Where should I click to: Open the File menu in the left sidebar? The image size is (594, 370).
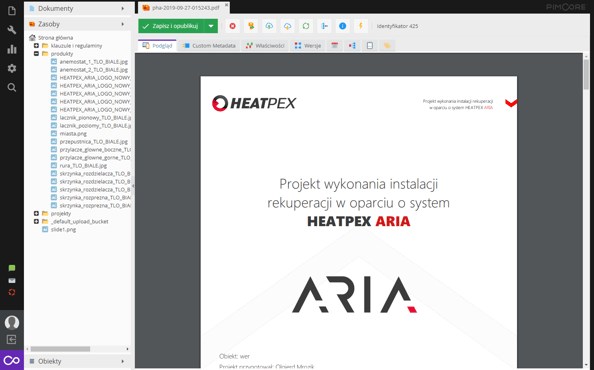(12, 11)
